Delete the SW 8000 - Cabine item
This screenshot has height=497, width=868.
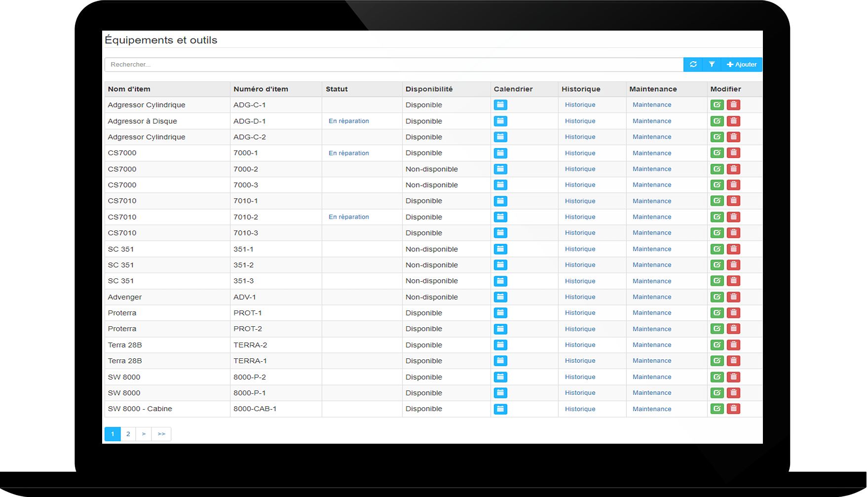[x=733, y=409]
